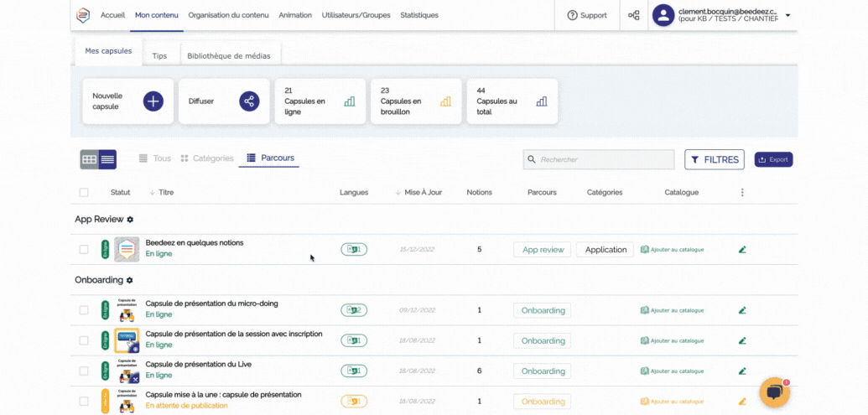Switch to Bibliothèque de médias tab
This screenshot has width=868, height=415.
coord(230,56)
